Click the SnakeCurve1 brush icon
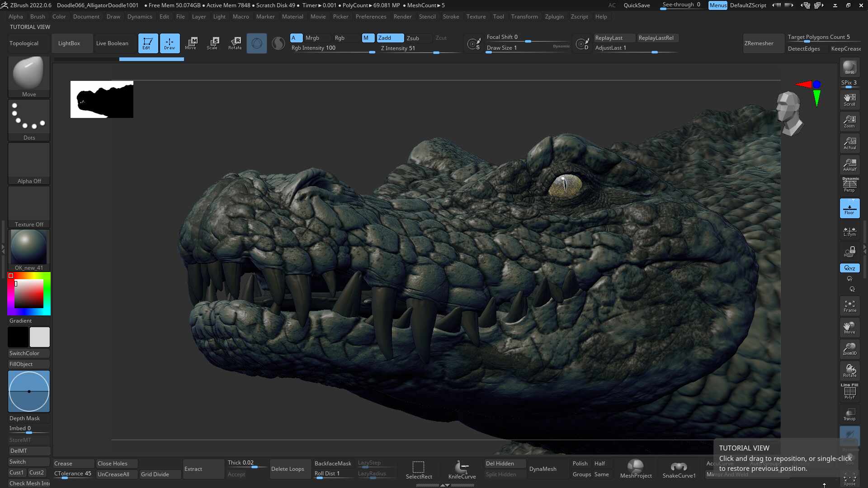The height and width of the screenshot is (488, 868). pyautogui.click(x=679, y=469)
